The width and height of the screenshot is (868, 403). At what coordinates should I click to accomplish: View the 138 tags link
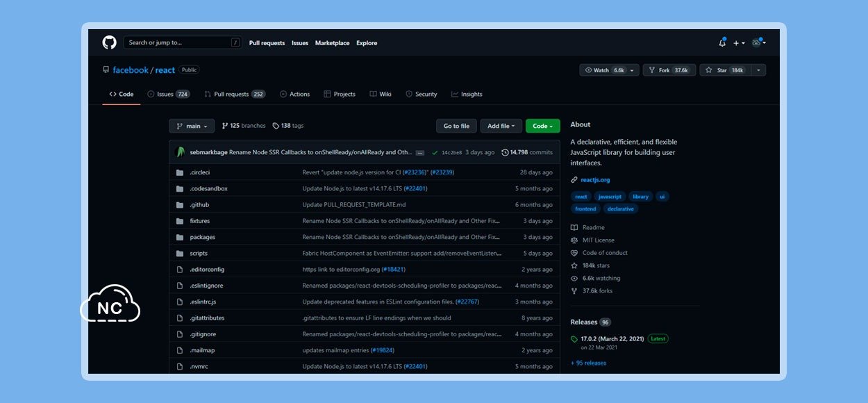288,126
